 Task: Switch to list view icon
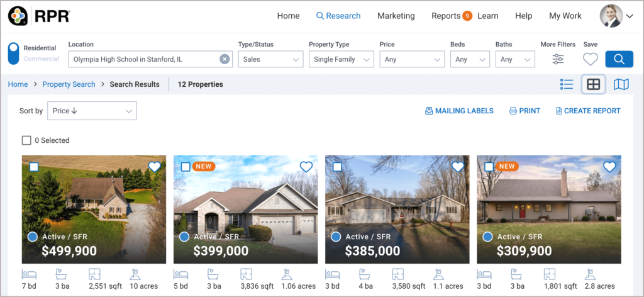click(566, 84)
